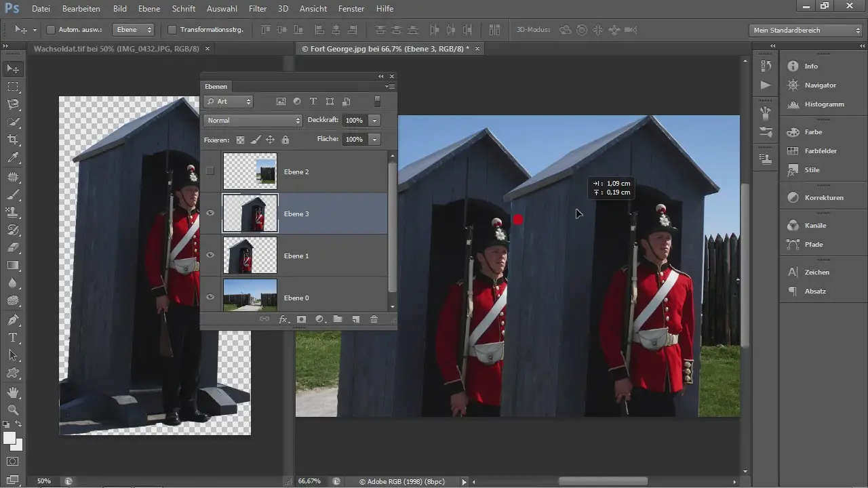Open the blend mode Normal dropdown
The image size is (868, 488).
[252, 120]
